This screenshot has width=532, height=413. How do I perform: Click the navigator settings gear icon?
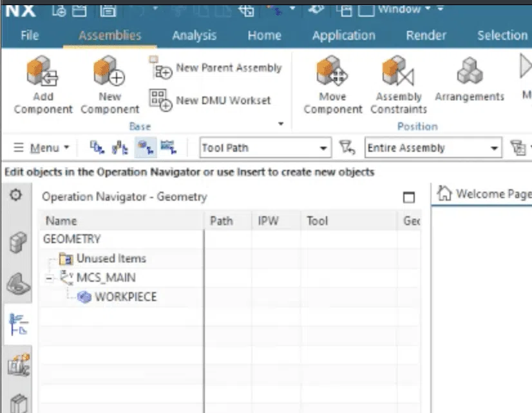[15, 195]
